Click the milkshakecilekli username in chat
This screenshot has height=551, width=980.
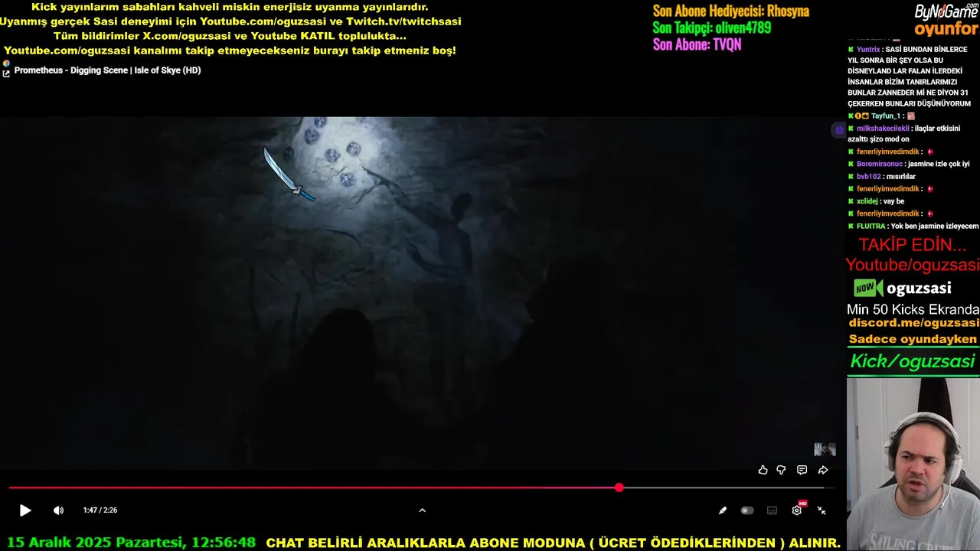click(883, 129)
